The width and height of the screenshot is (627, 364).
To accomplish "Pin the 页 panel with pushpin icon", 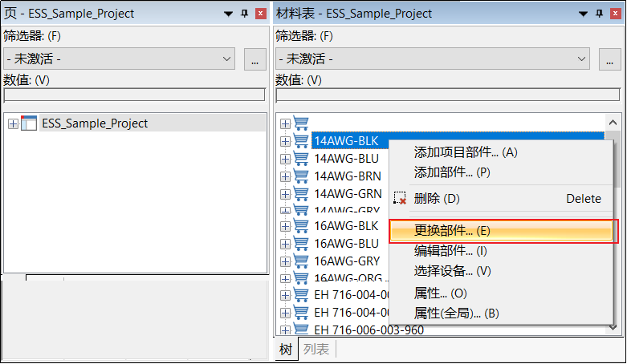I will [x=245, y=14].
